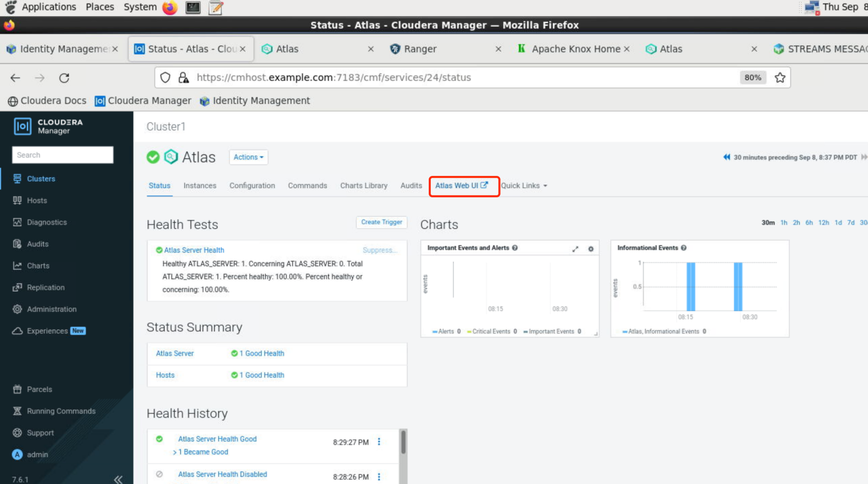
Task: Collapse the sidebar with the double chevron
Action: pyautogui.click(x=118, y=479)
